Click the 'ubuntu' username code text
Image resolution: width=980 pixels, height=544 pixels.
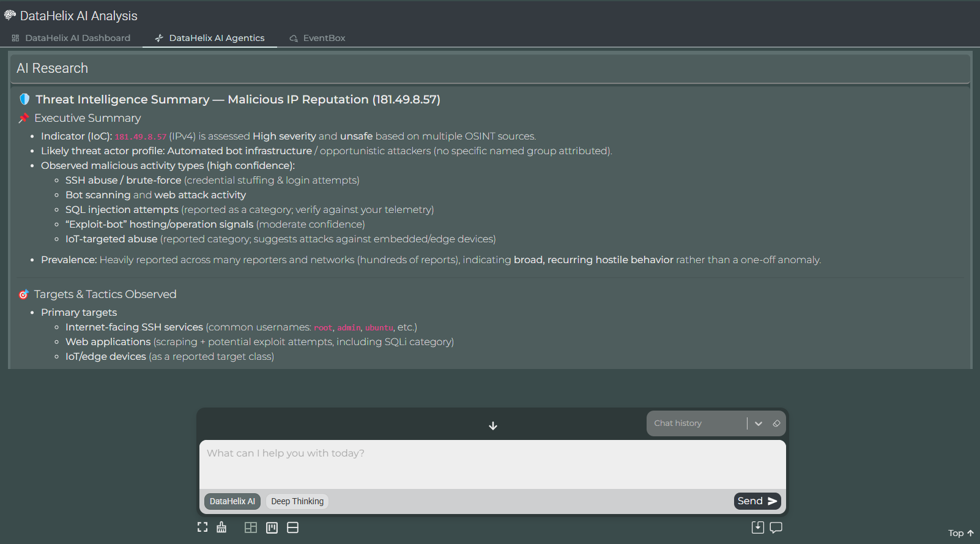pos(379,328)
